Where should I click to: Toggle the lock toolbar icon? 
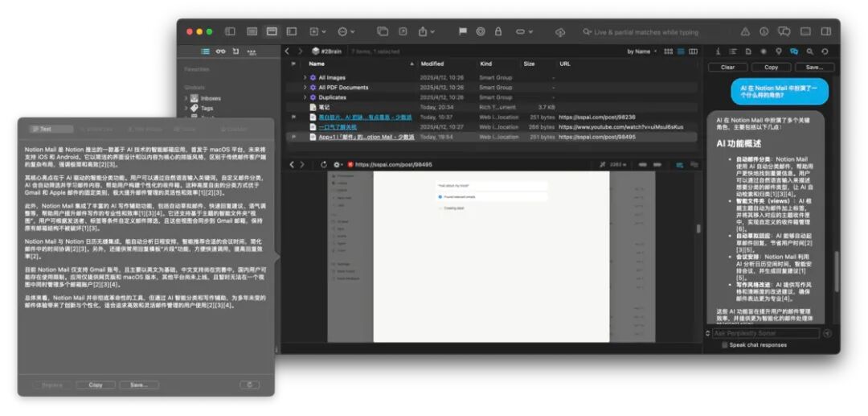click(x=498, y=31)
